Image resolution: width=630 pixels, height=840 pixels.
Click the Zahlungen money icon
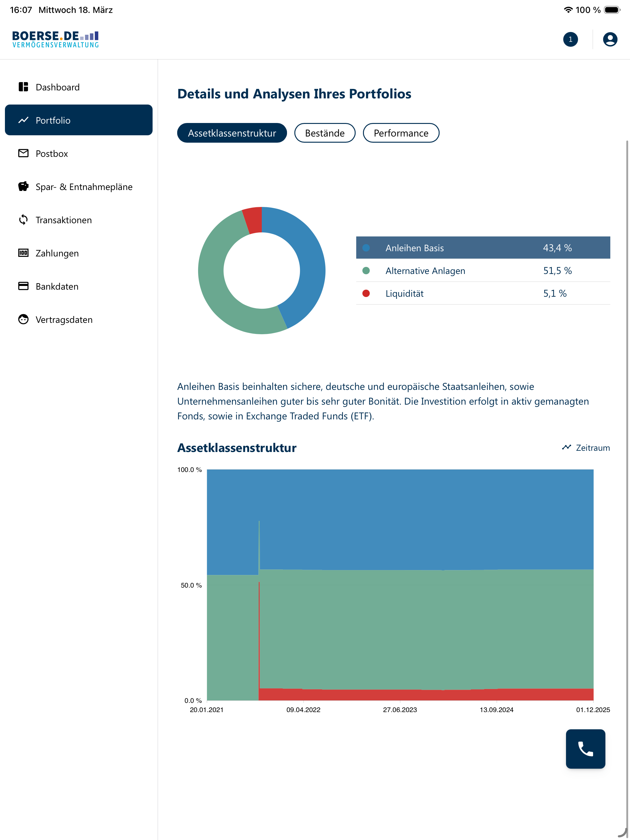(x=24, y=253)
